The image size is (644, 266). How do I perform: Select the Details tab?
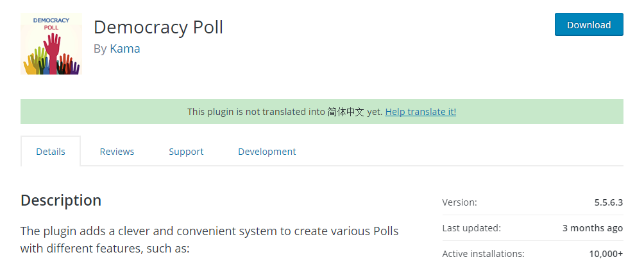tap(51, 151)
